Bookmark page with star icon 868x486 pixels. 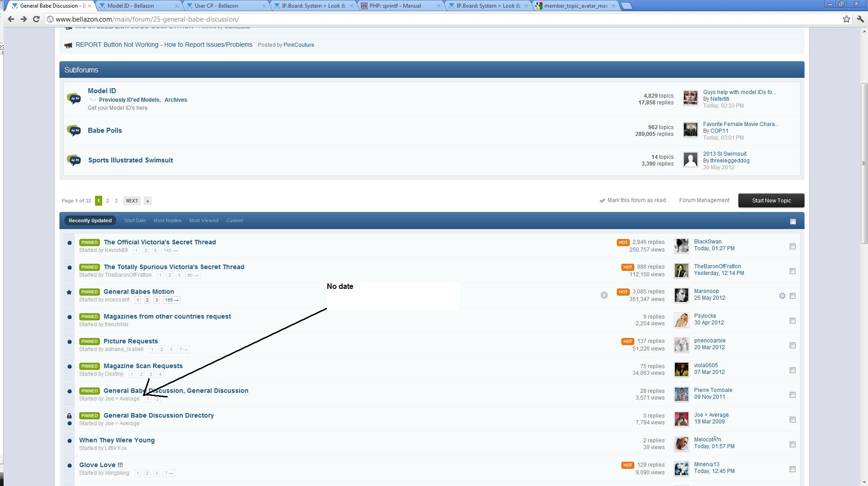[x=846, y=19]
